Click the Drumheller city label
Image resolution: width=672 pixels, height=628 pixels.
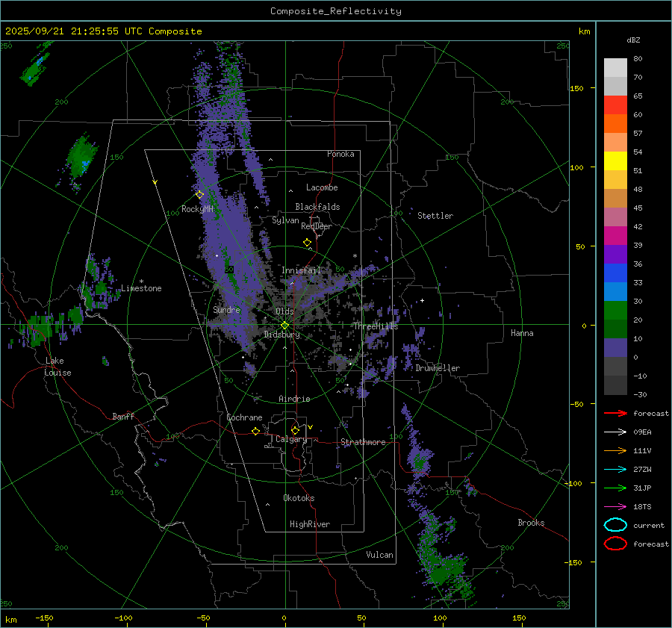click(438, 368)
